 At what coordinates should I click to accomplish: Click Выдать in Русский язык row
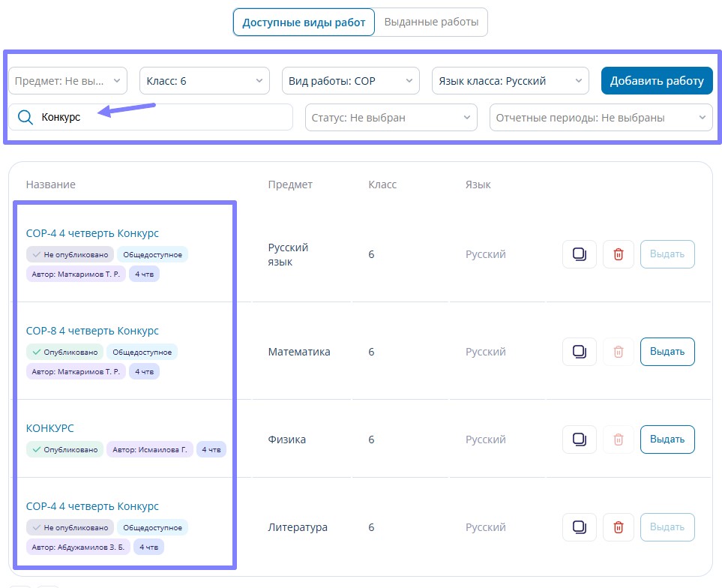pyautogui.click(x=667, y=254)
